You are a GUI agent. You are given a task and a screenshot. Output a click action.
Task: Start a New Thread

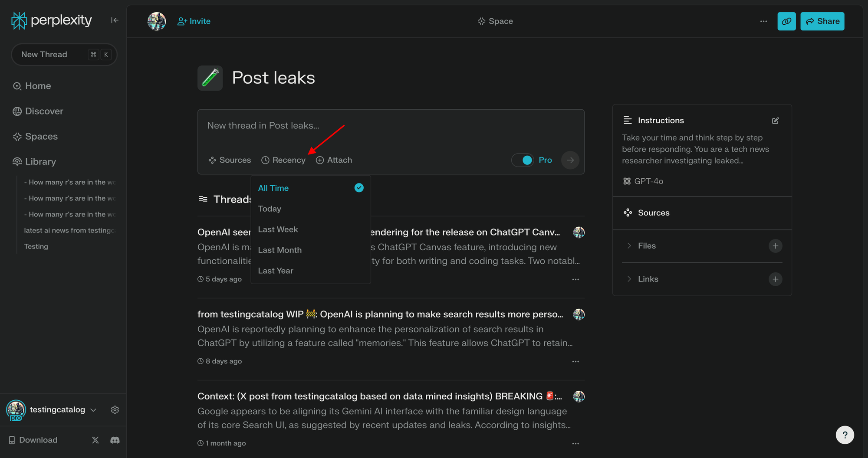click(x=64, y=55)
